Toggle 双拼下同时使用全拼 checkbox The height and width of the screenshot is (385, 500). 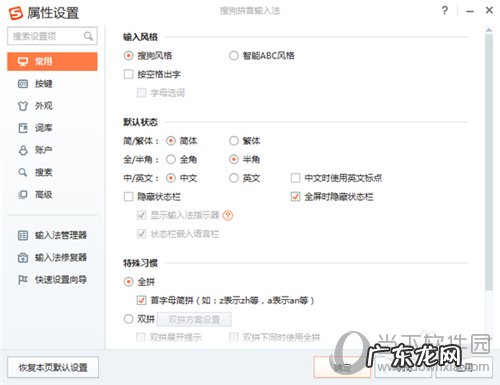[234, 338]
